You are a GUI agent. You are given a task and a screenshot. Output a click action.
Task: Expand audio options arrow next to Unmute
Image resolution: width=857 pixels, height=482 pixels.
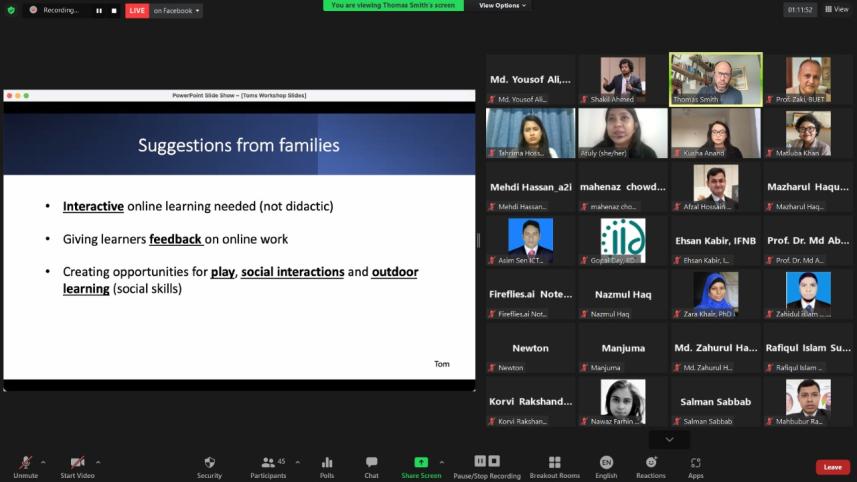pos(42,462)
